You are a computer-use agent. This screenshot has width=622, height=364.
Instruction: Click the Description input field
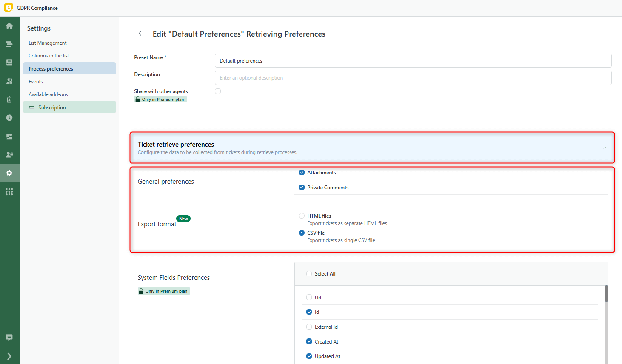click(x=413, y=78)
